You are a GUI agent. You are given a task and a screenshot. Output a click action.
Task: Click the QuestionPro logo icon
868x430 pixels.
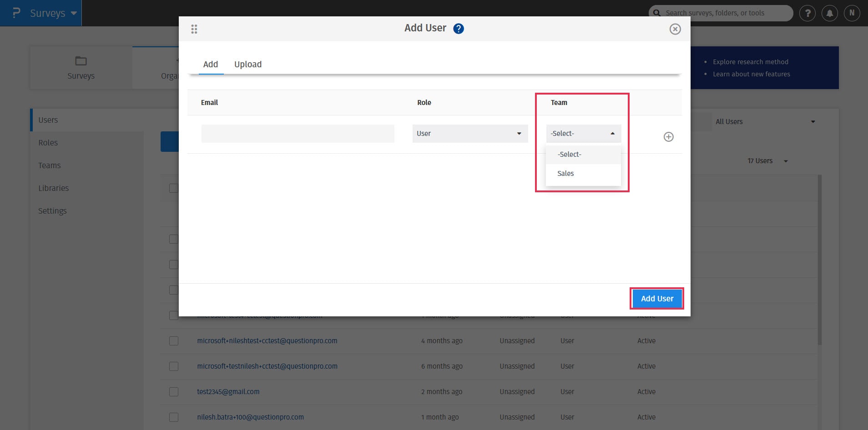(16, 13)
